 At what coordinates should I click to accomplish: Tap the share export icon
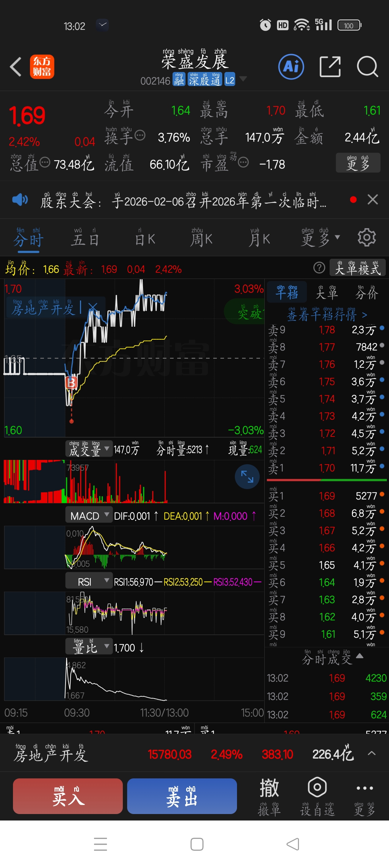[x=330, y=67]
